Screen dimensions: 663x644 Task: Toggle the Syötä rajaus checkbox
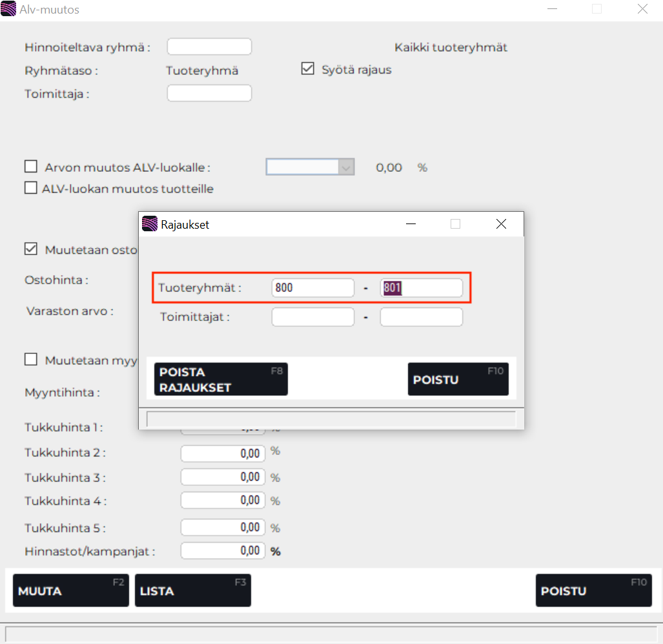click(x=308, y=69)
